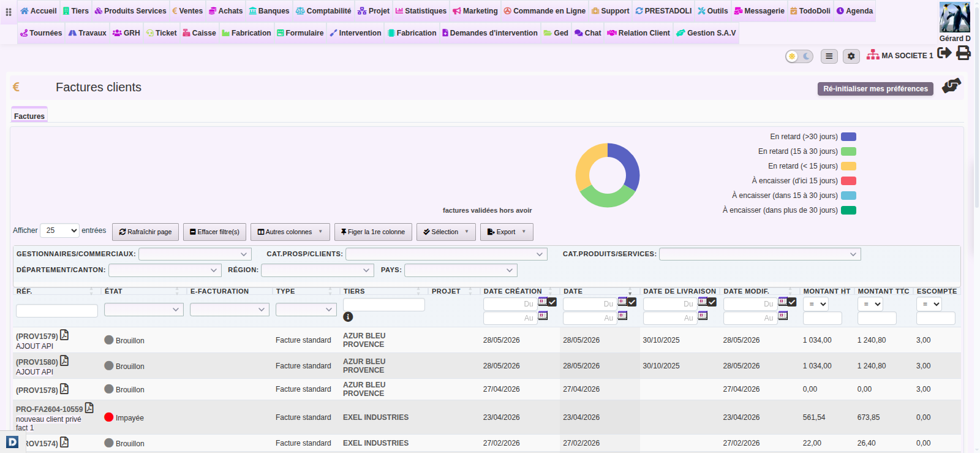Click Ré-initialiser mes préférences button
The width and height of the screenshot is (980, 453).
875,89
